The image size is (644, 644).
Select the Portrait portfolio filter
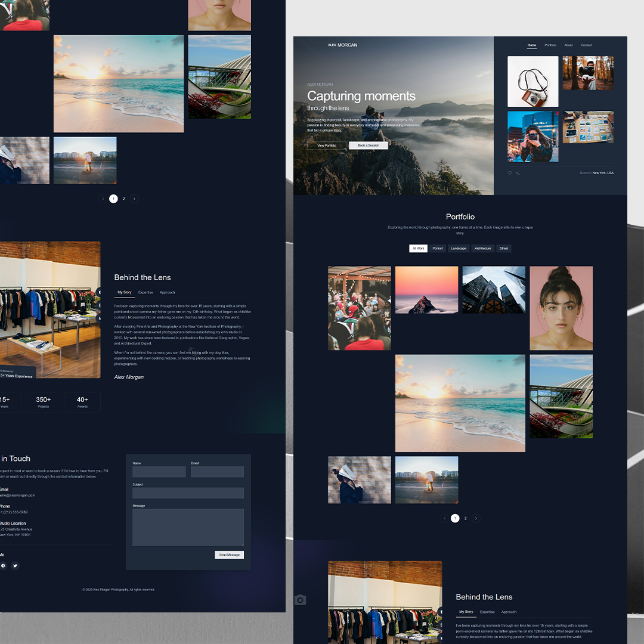438,249
